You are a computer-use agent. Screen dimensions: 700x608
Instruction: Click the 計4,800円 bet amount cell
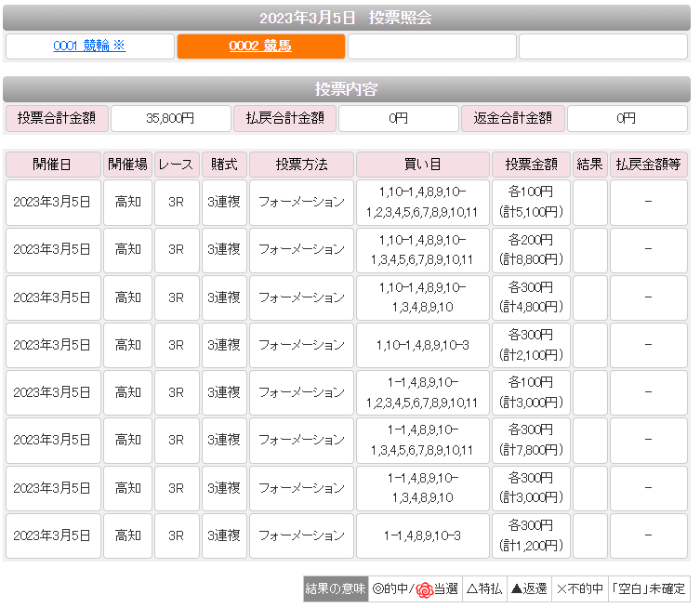point(531,297)
